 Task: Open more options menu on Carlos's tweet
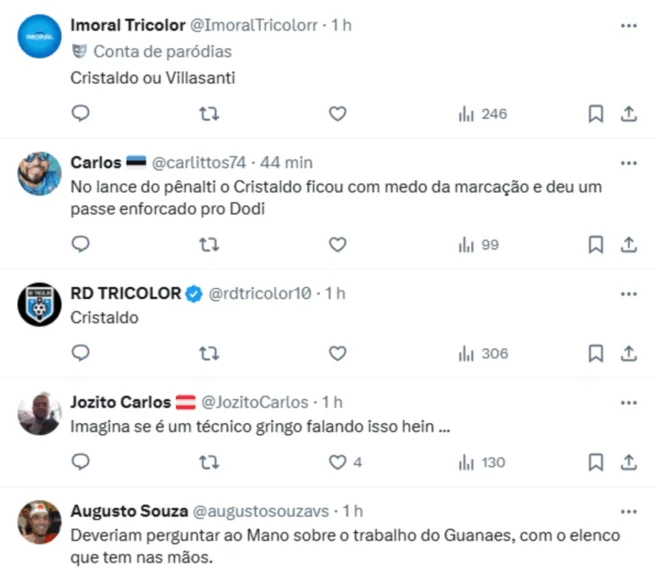coord(628,162)
